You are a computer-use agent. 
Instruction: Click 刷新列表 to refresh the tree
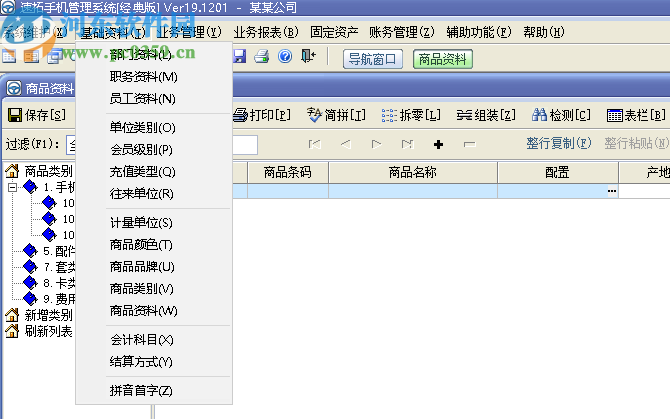pos(39,331)
